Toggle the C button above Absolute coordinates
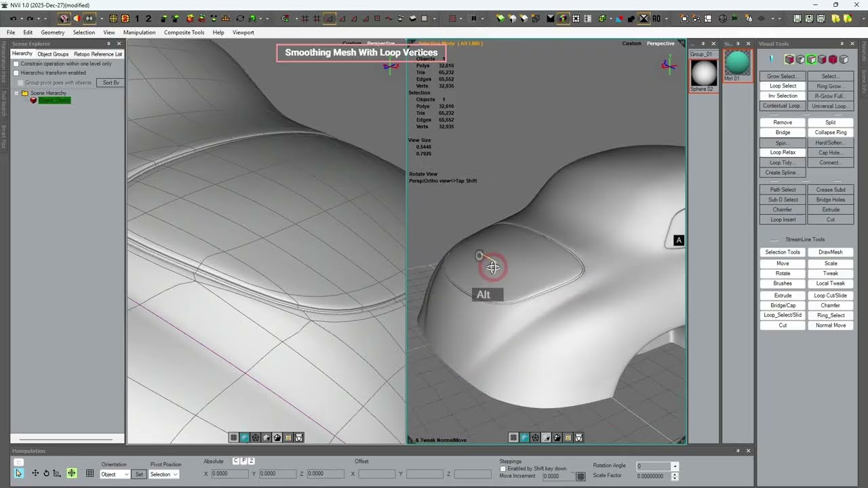The image size is (868, 488). click(x=236, y=461)
